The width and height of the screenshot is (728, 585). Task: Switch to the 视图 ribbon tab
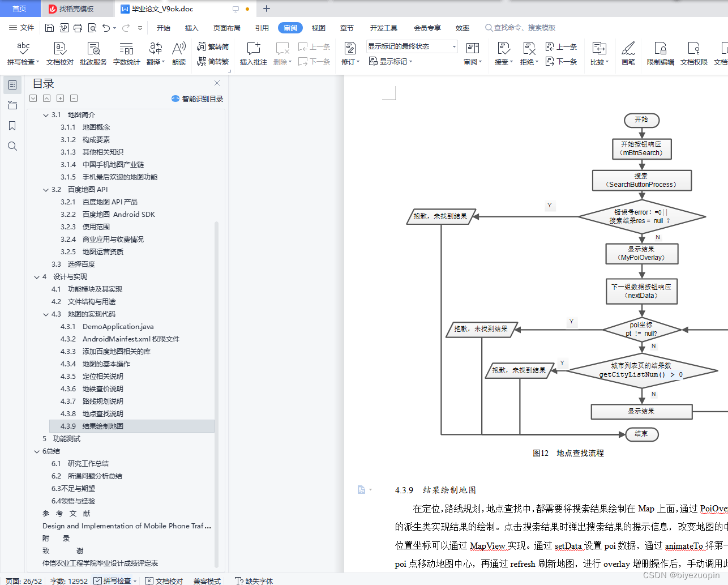319,28
